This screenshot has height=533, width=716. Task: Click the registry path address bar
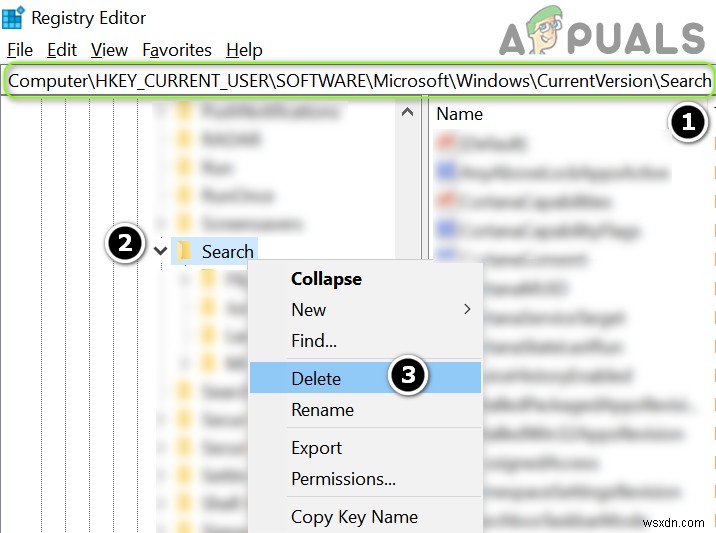(358, 80)
